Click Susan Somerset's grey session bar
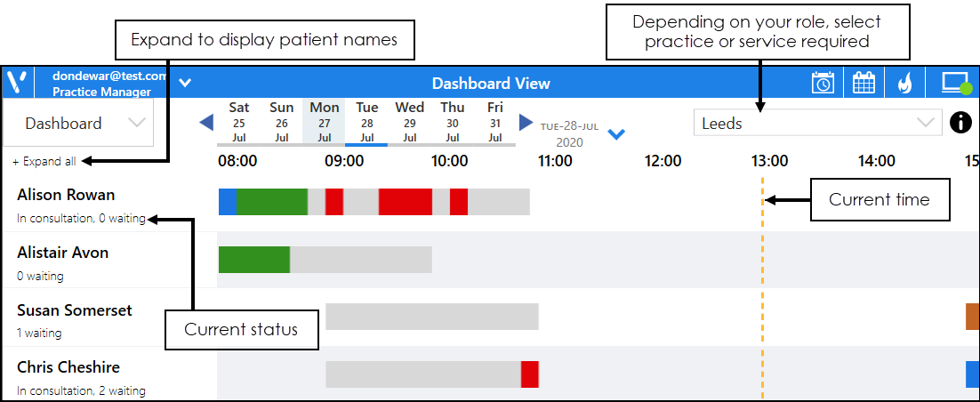This screenshot has width=980, height=402. [x=432, y=317]
